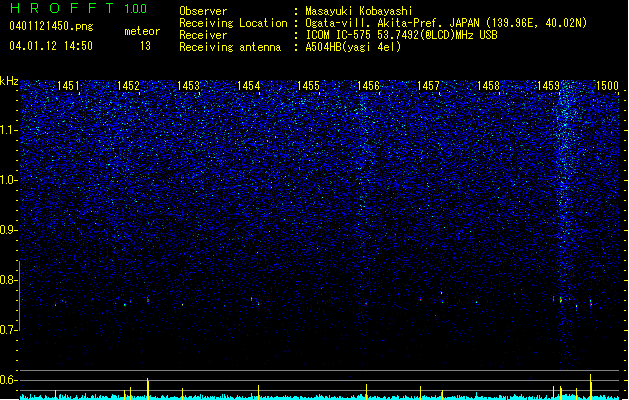This screenshot has height=400, width=629.
Task: Click the 1454 time axis marker
Action: click(248, 86)
